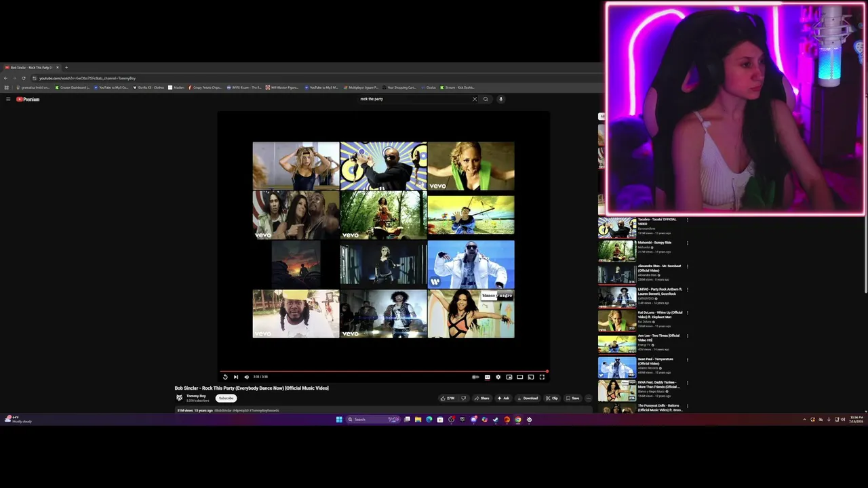The image size is (868, 488).
Task: Click the red video progress bar
Action: [383, 371]
